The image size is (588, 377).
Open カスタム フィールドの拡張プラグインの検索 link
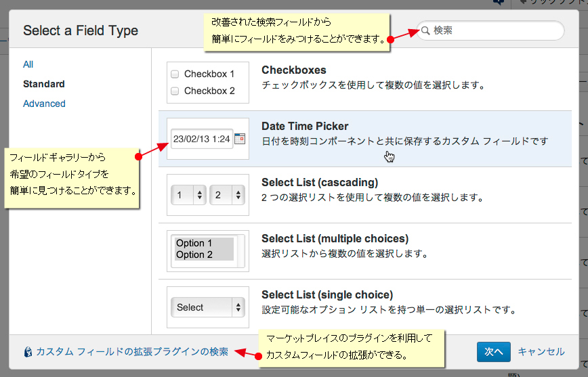[x=132, y=352]
